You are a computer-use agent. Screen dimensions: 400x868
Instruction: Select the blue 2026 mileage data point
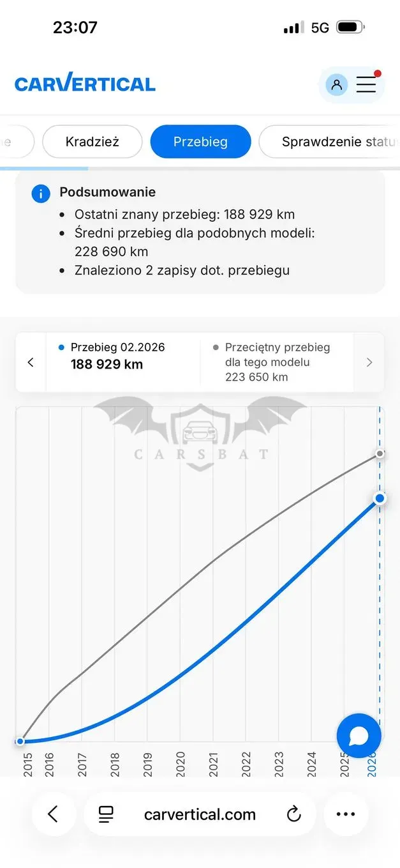point(380,498)
